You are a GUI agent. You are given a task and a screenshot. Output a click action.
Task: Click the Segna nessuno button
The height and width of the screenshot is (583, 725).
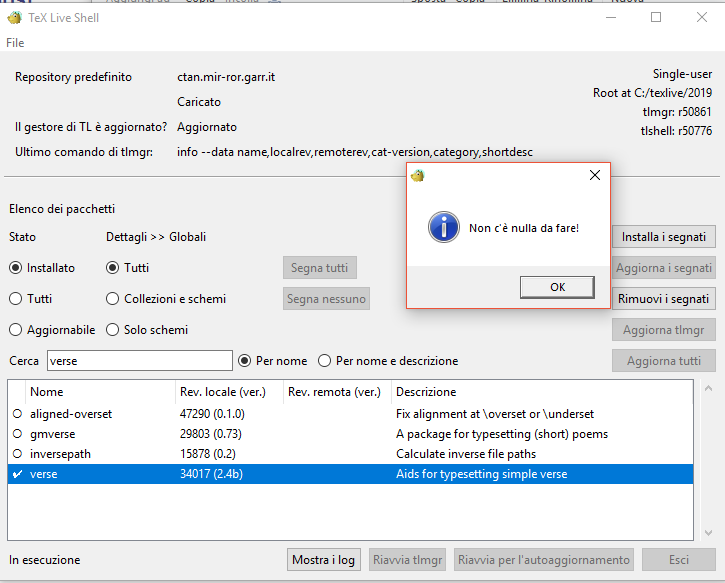pos(326,299)
